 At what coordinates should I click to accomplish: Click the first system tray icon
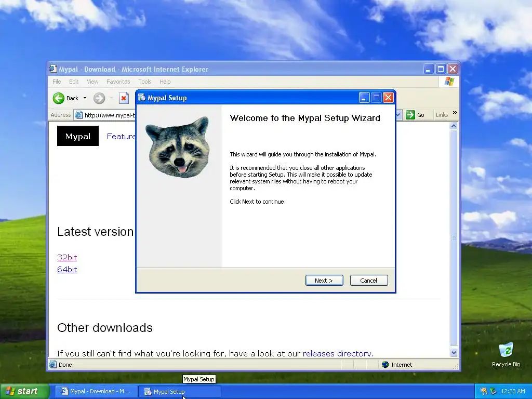484,391
